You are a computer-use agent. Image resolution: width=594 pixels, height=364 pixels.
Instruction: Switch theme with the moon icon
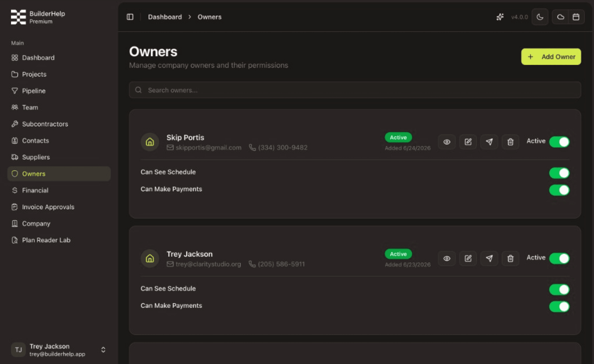point(540,17)
